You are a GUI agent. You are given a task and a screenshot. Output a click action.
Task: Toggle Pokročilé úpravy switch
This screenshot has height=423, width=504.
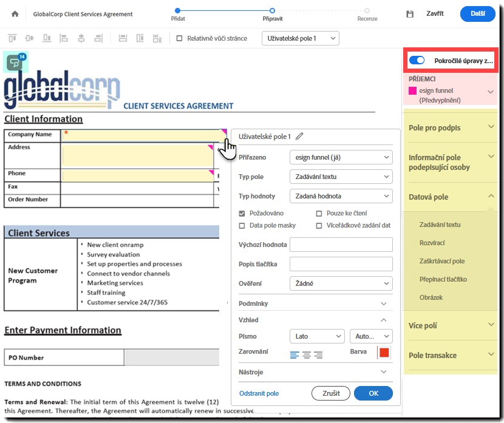[x=417, y=60]
